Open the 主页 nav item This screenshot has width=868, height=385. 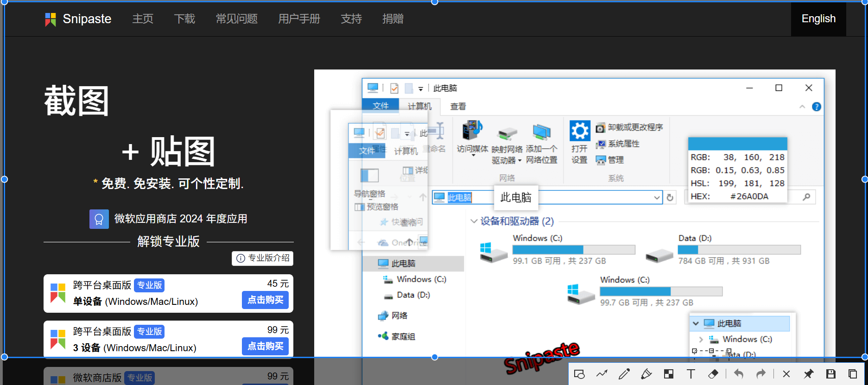[x=143, y=19]
